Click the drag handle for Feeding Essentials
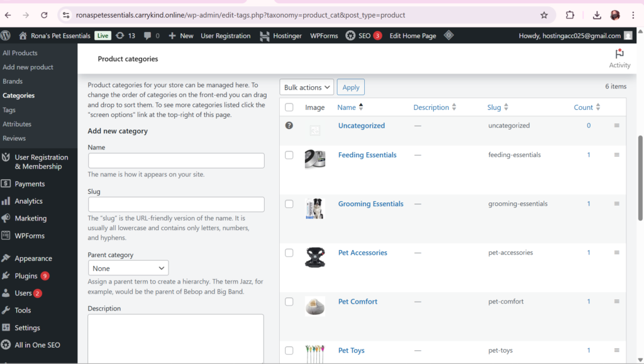 click(617, 155)
